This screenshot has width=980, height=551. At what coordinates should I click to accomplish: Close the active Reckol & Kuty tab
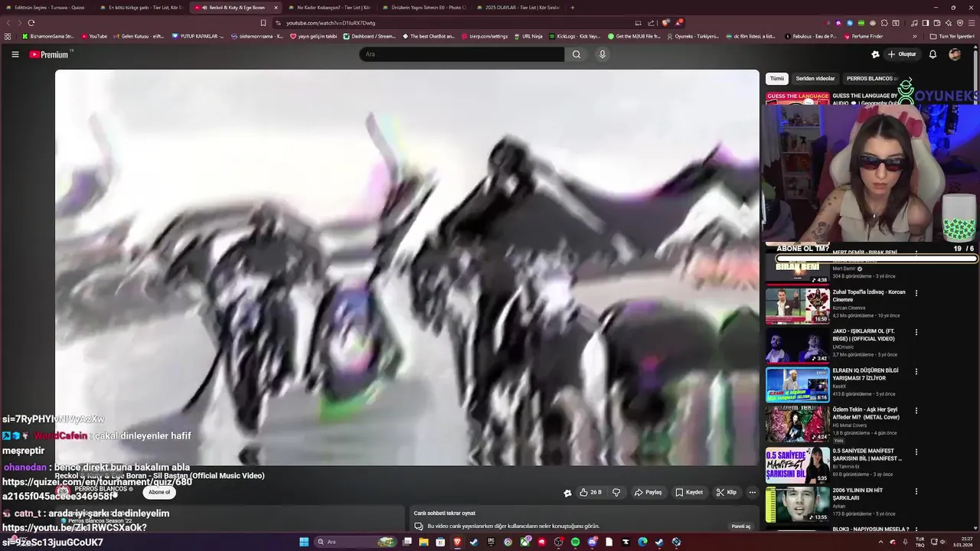point(276,8)
